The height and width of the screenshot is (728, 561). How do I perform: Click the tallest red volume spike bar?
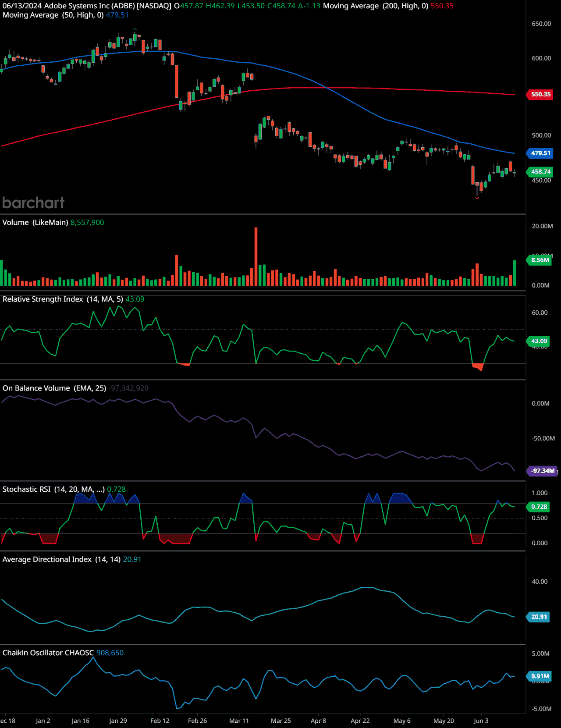coord(256,256)
